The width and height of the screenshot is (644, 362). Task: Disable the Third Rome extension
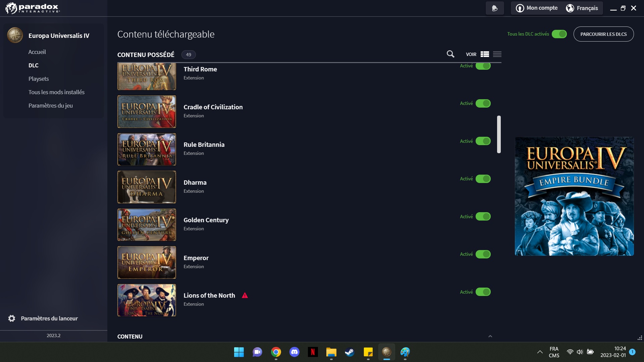click(x=483, y=66)
